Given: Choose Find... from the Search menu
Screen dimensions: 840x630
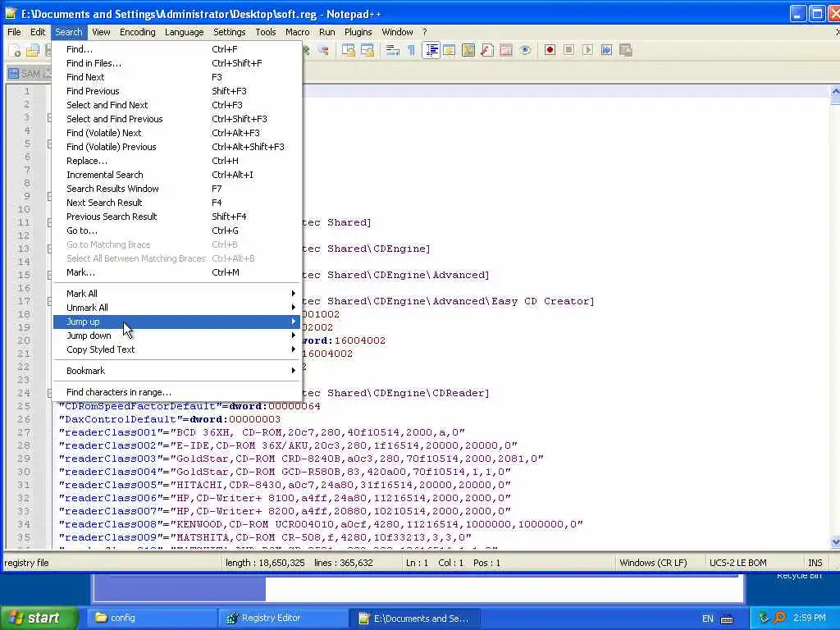Looking at the screenshot, I should tap(176, 49).
